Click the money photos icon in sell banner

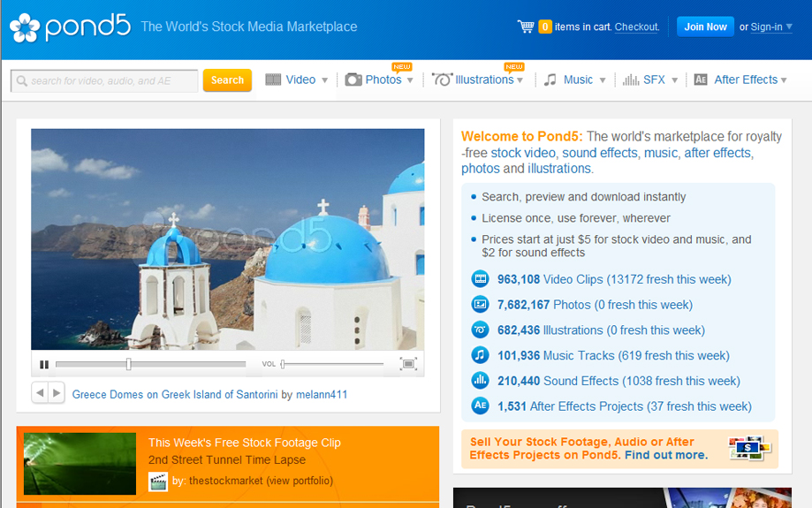click(x=749, y=449)
